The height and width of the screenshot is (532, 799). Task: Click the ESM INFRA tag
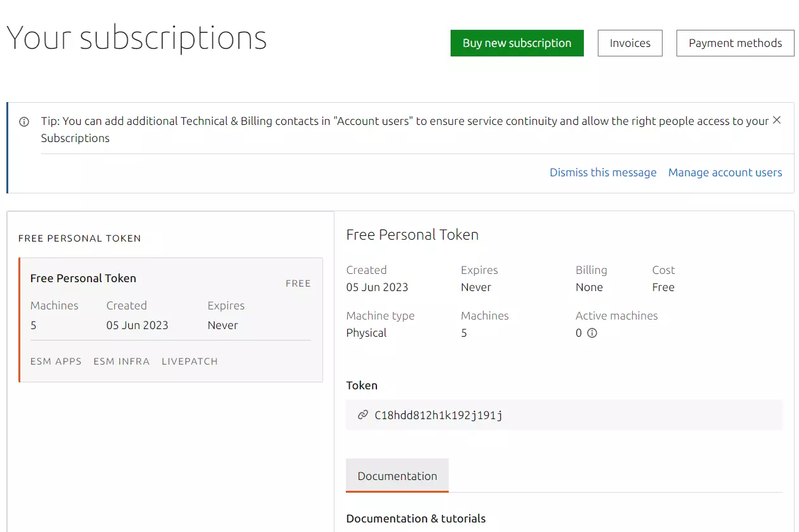121,361
